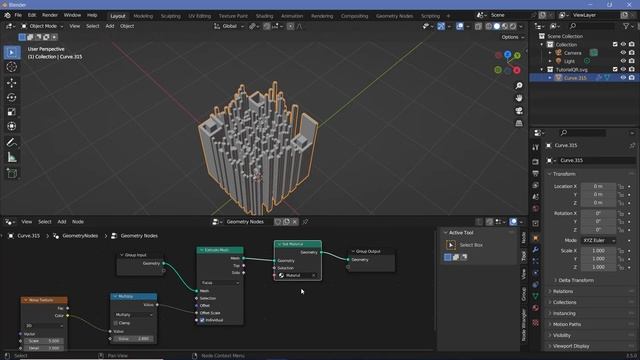Hide Curve.315 via eye icon
This screenshot has width=640, height=360.
(623, 78)
